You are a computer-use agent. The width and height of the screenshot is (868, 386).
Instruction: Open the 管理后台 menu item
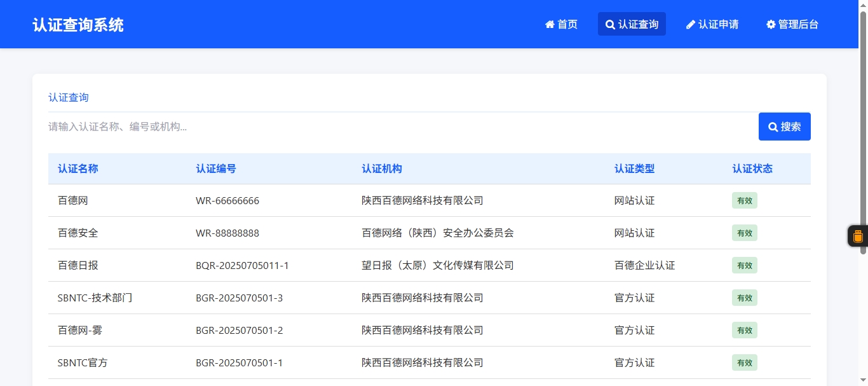coord(792,24)
